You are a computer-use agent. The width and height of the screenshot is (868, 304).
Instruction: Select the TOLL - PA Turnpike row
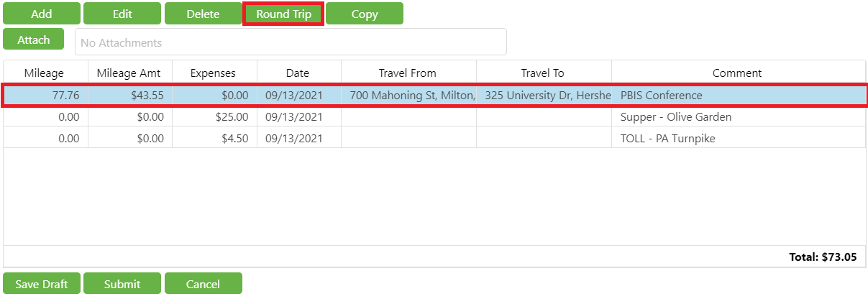(x=668, y=138)
